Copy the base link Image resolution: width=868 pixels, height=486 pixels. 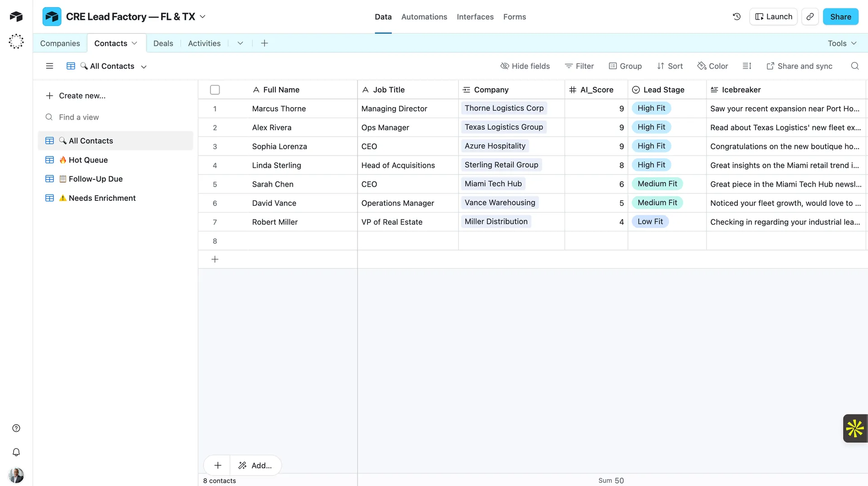tap(810, 16)
